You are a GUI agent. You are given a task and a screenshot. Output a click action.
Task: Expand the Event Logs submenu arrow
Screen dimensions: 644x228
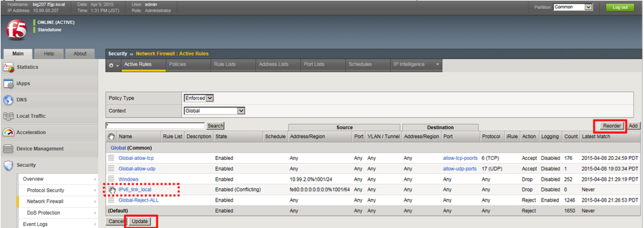pyautogui.click(x=95, y=224)
